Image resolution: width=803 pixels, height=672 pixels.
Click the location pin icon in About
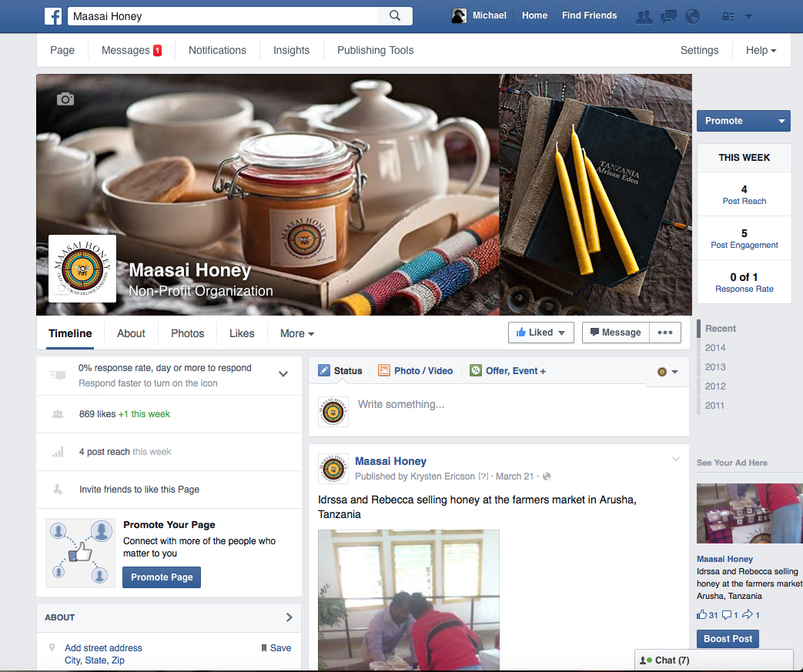coord(52,647)
